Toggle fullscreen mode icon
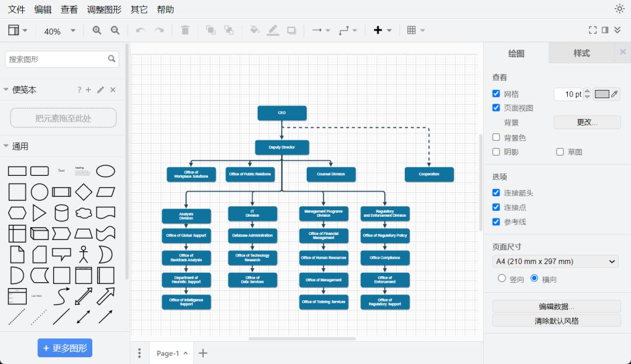The width and height of the screenshot is (631, 364). [592, 30]
